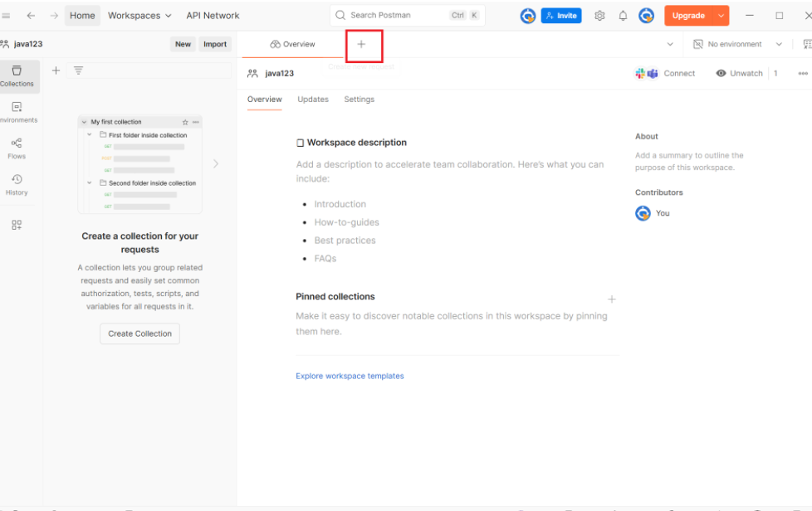Focus the Search Postman field

pyautogui.click(x=408, y=15)
